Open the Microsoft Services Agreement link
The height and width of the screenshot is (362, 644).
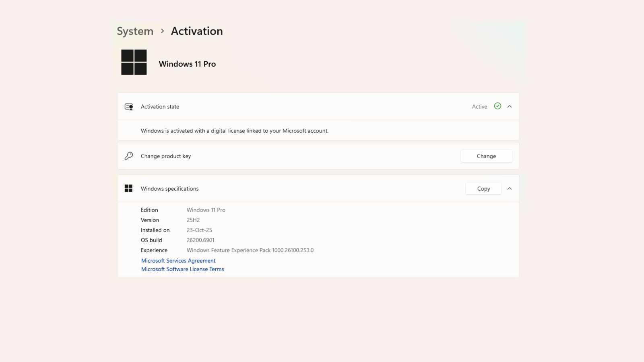click(x=178, y=261)
